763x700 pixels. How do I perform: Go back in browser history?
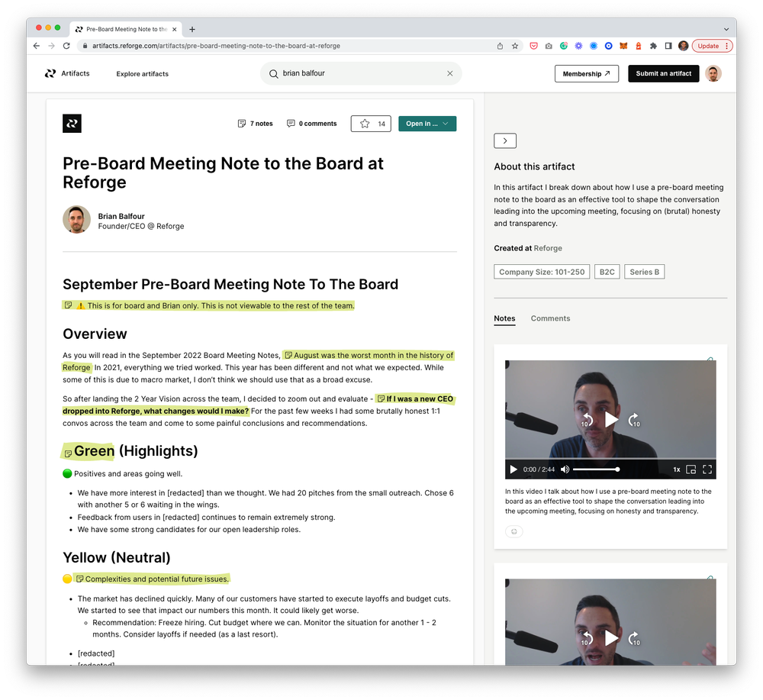pos(37,46)
